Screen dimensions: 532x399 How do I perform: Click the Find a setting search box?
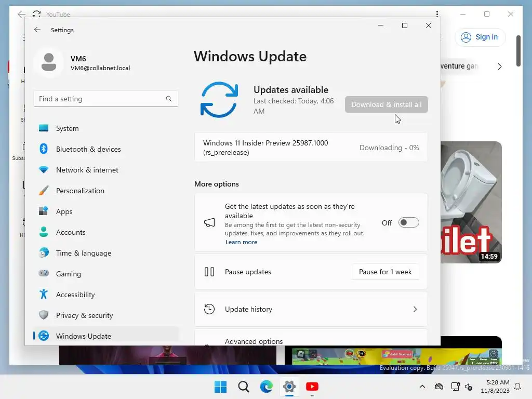106,99
